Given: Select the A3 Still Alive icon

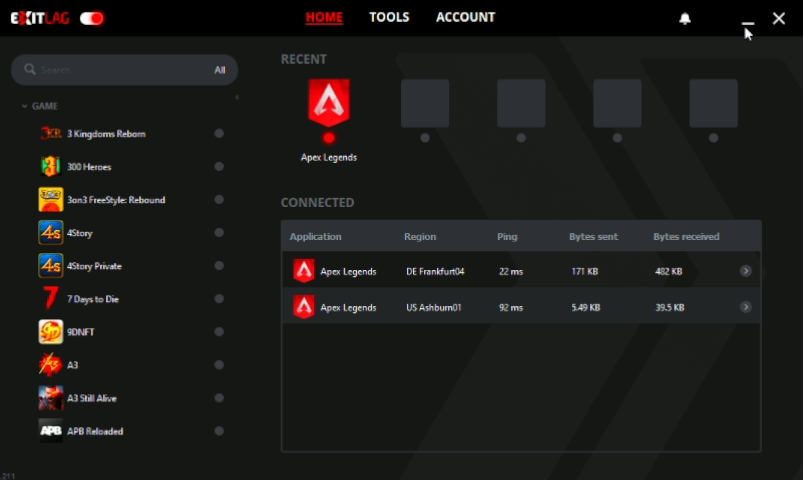Looking at the screenshot, I should 51,398.
